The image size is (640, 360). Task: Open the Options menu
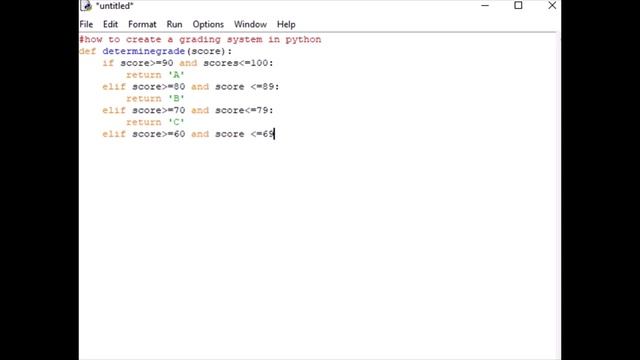click(x=208, y=24)
